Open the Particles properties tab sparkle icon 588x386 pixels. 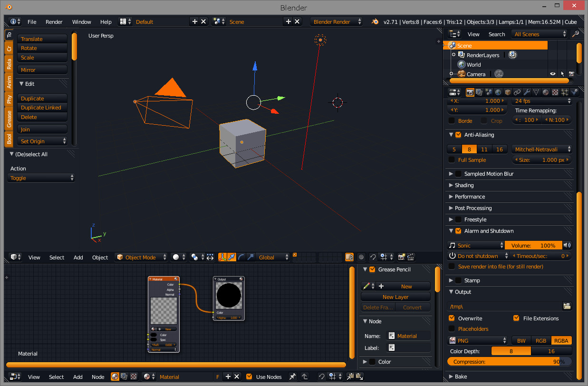[x=565, y=92]
